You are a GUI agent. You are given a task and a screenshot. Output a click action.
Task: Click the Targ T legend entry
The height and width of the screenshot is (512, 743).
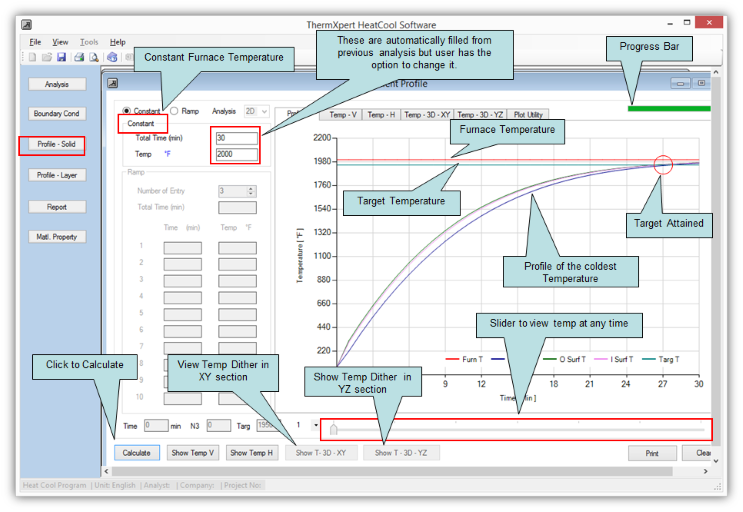pos(661,359)
